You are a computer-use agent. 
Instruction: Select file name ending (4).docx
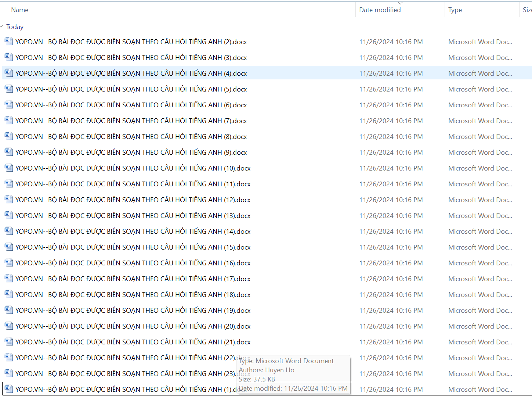(131, 74)
